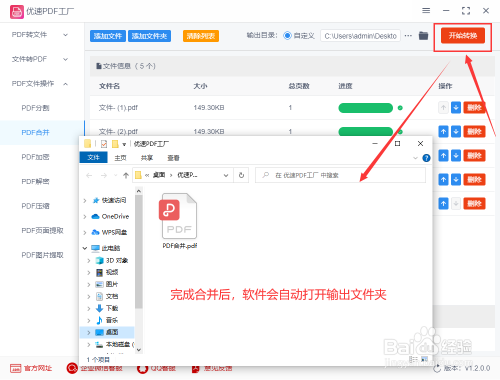Expand 本地磁盘 in navigation tree
The image size is (500, 380).
[x=89, y=344]
